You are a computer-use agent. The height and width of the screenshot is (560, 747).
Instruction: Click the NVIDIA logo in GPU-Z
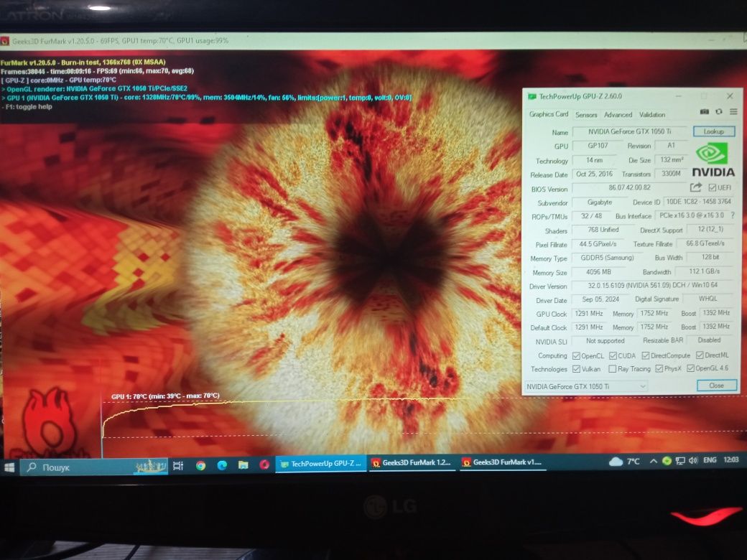[x=713, y=161]
